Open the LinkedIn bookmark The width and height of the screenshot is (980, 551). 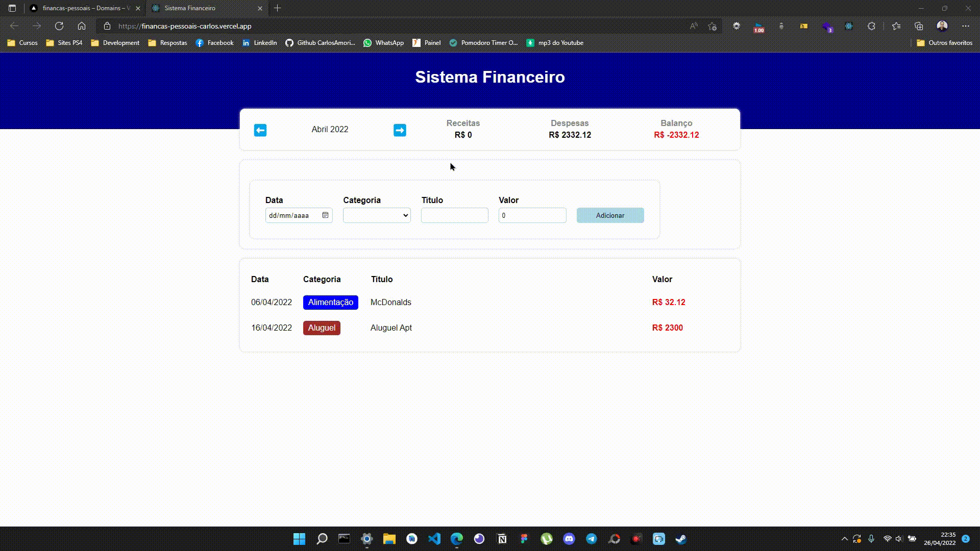coord(259,43)
